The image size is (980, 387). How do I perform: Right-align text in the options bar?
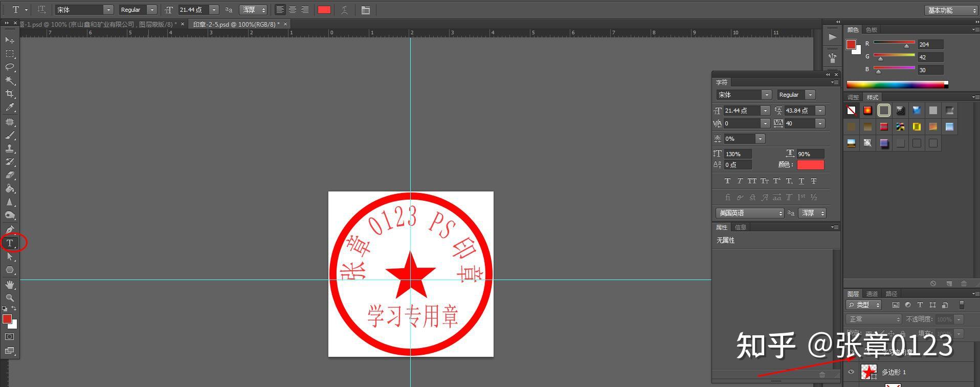coord(305,10)
